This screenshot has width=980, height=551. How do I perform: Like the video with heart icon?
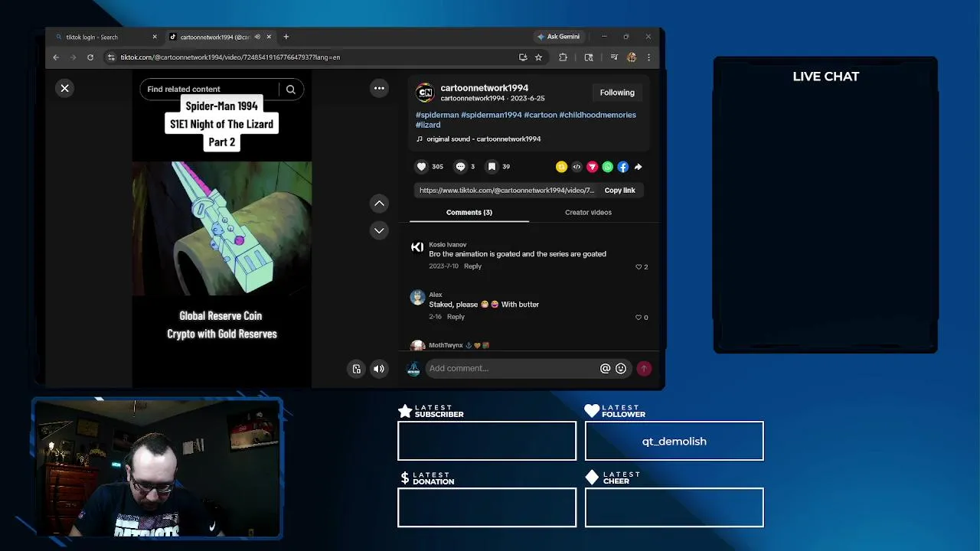pos(421,167)
